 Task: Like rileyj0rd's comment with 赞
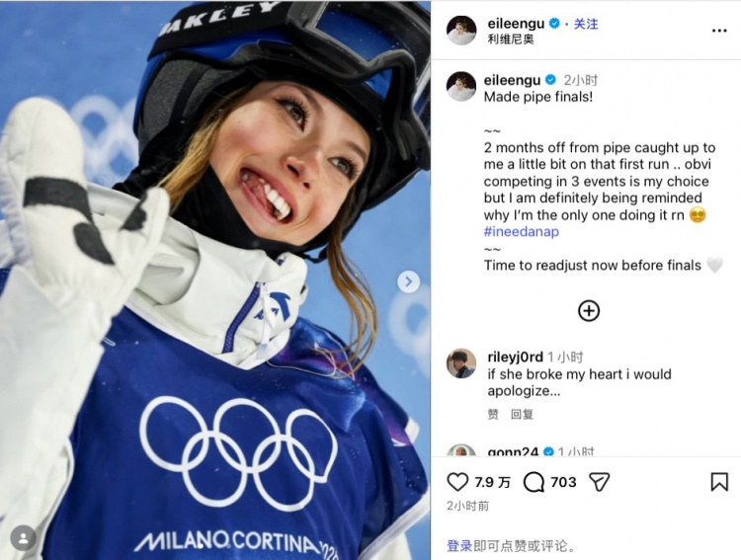click(x=493, y=415)
